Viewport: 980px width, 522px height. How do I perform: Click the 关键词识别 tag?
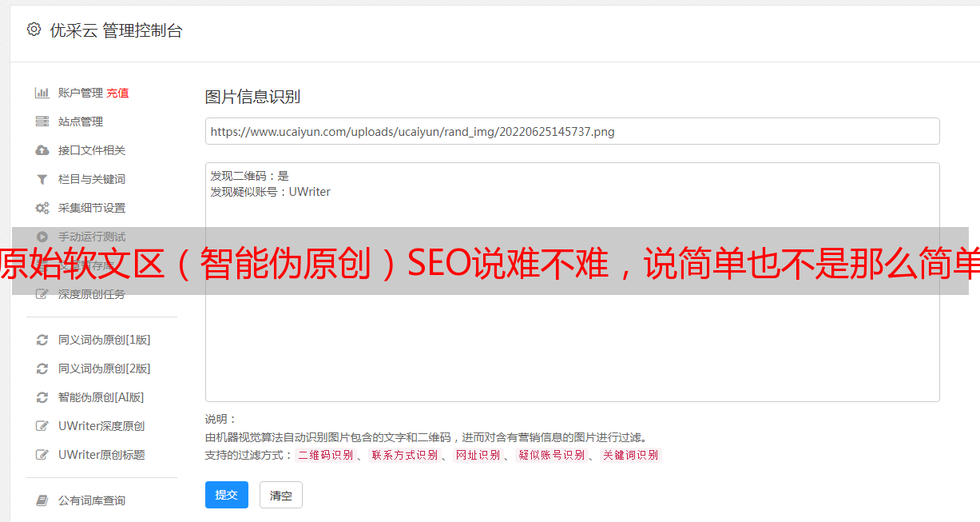click(x=631, y=455)
